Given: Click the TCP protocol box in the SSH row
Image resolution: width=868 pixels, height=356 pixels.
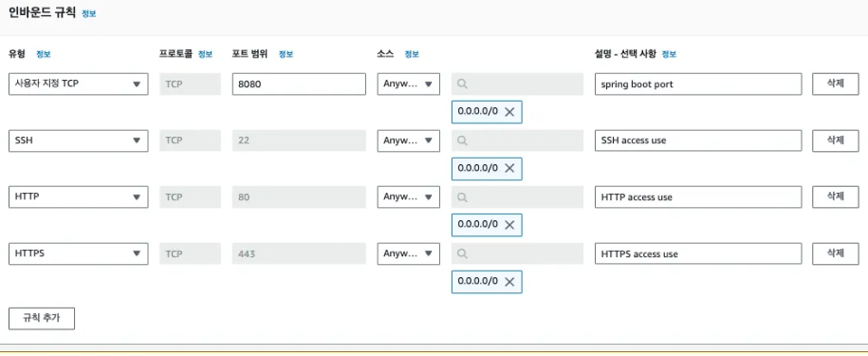Looking at the screenshot, I should click(x=190, y=141).
